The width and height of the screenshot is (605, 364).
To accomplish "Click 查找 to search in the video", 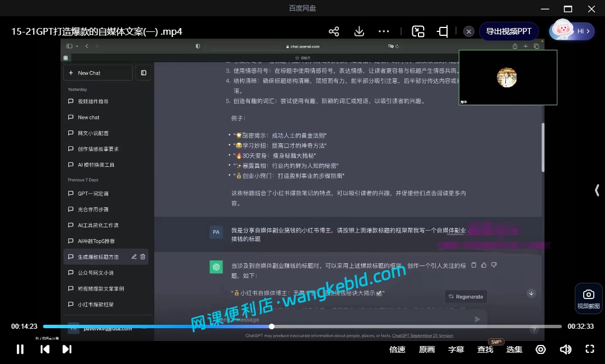I will (x=485, y=349).
